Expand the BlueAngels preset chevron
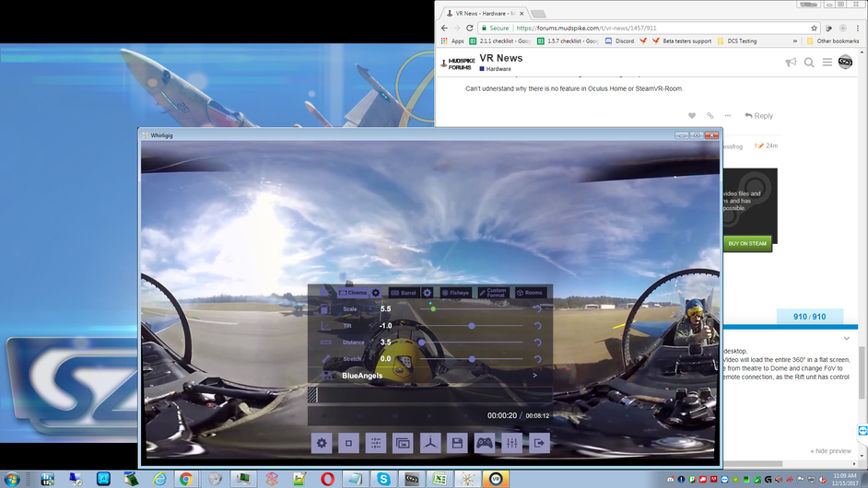 (534, 375)
